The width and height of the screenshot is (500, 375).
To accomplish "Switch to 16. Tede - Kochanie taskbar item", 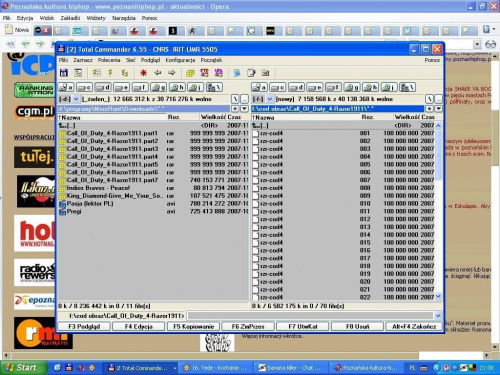I will [x=216, y=368].
